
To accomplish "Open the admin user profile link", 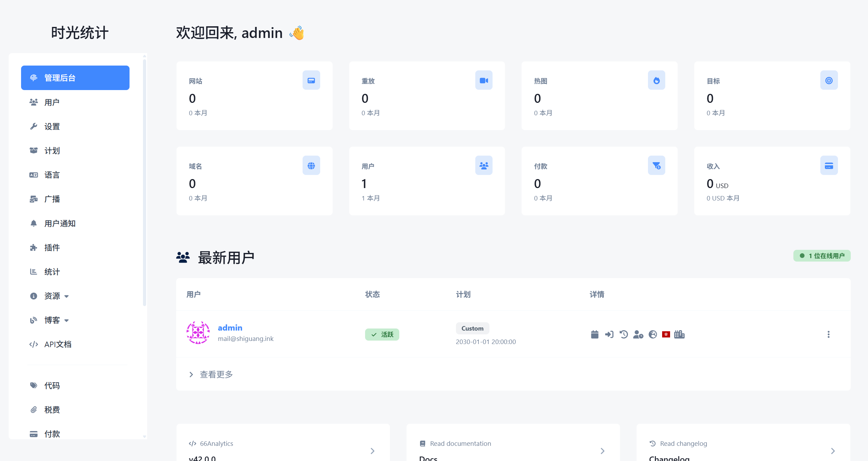I will (x=230, y=328).
